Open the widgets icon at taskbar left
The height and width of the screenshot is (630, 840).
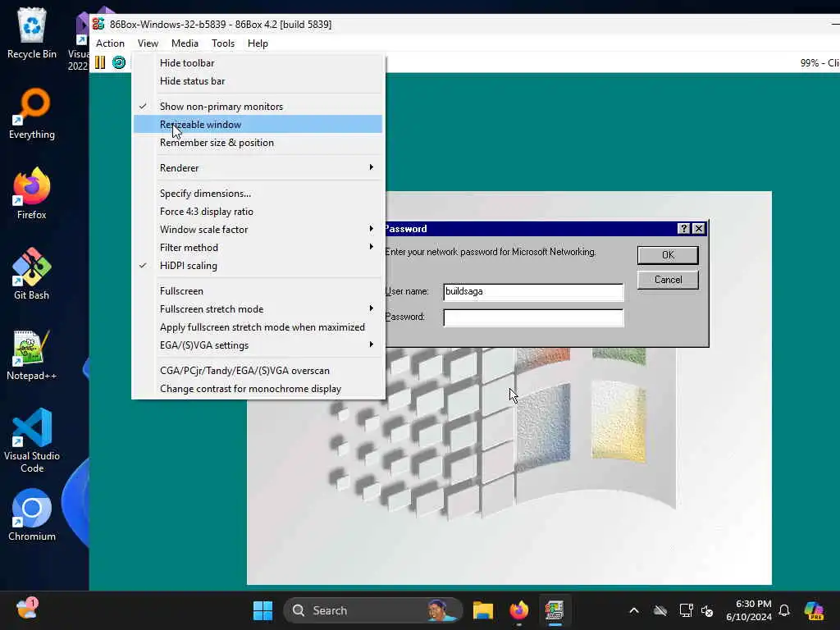tap(27, 609)
